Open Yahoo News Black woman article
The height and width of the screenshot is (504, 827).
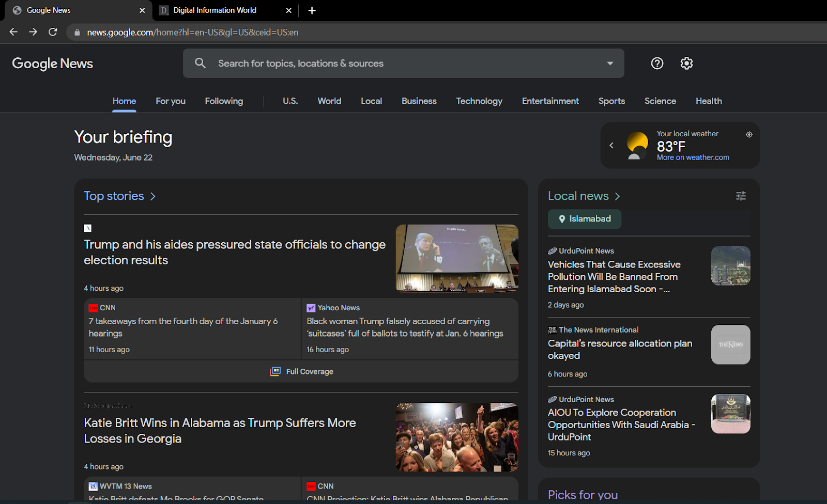(405, 327)
